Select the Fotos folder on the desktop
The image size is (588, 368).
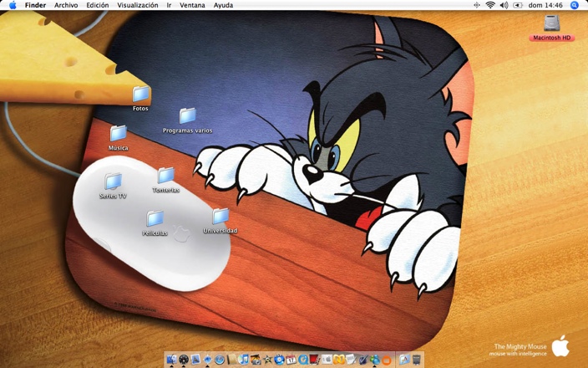tap(141, 94)
